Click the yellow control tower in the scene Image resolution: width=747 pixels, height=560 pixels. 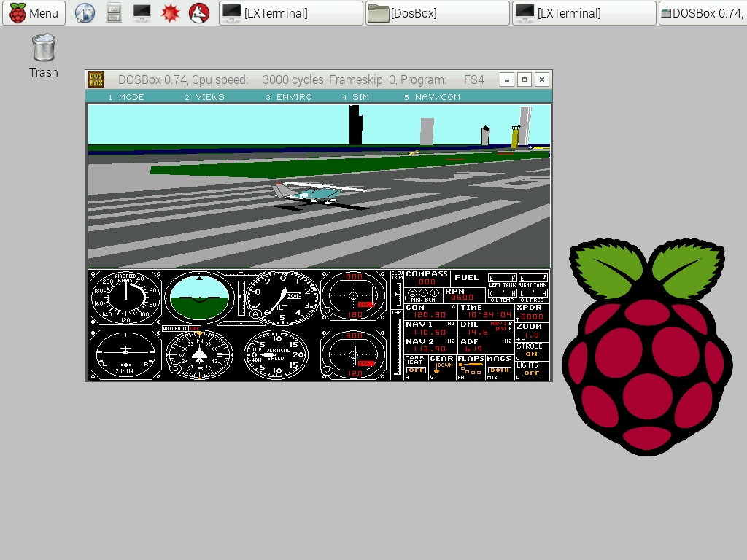point(516,136)
